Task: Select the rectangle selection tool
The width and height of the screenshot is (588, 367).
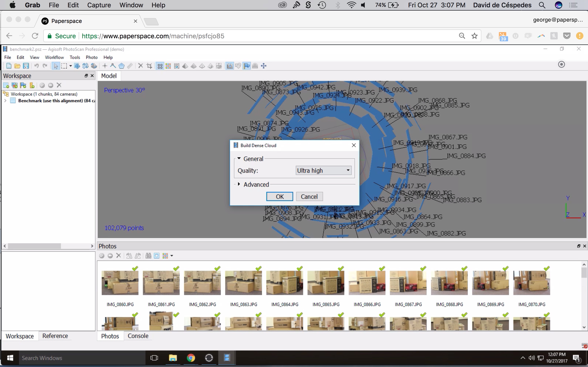Action: pyautogui.click(x=64, y=66)
